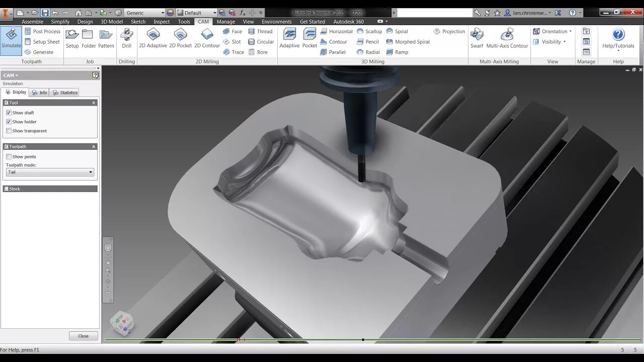The image size is (644, 362).
Task: Select the Radial 3D milling strategy
Action: pyautogui.click(x=368, y=52)
